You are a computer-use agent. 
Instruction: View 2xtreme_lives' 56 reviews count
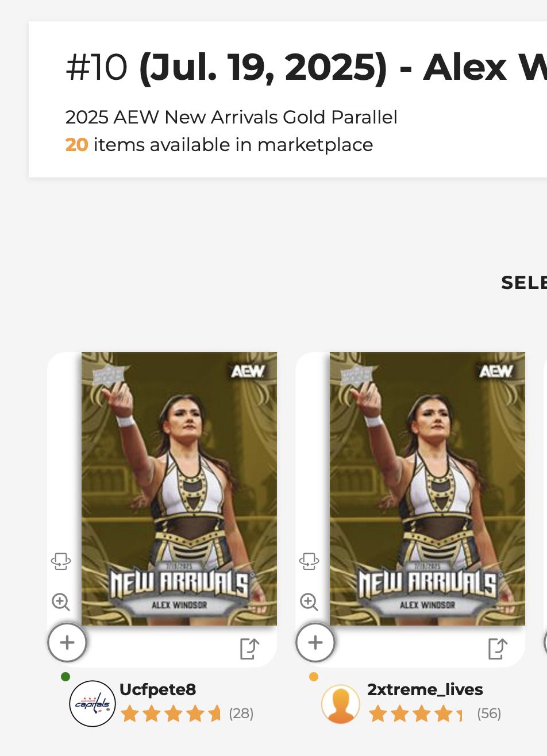point(489,713)
